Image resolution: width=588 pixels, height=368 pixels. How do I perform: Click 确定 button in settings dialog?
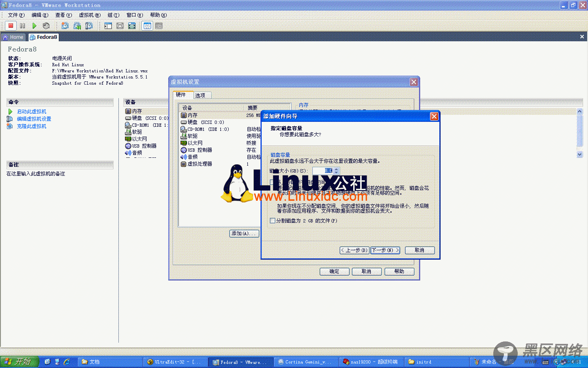click(334, 272)
